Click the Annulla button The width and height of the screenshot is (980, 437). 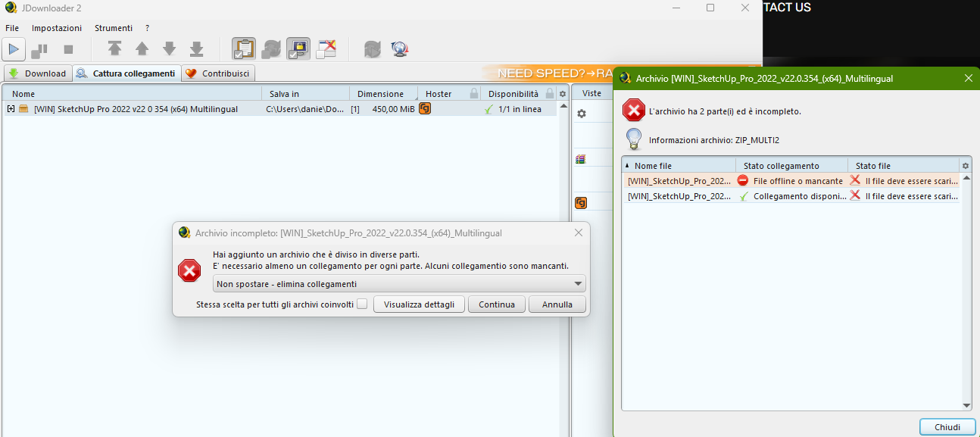pos(557,304)
